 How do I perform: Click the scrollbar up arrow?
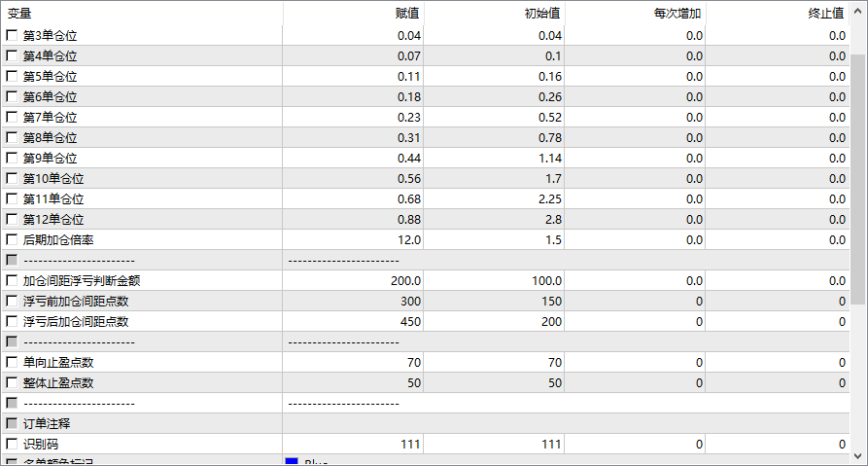(x=858, y=11)
